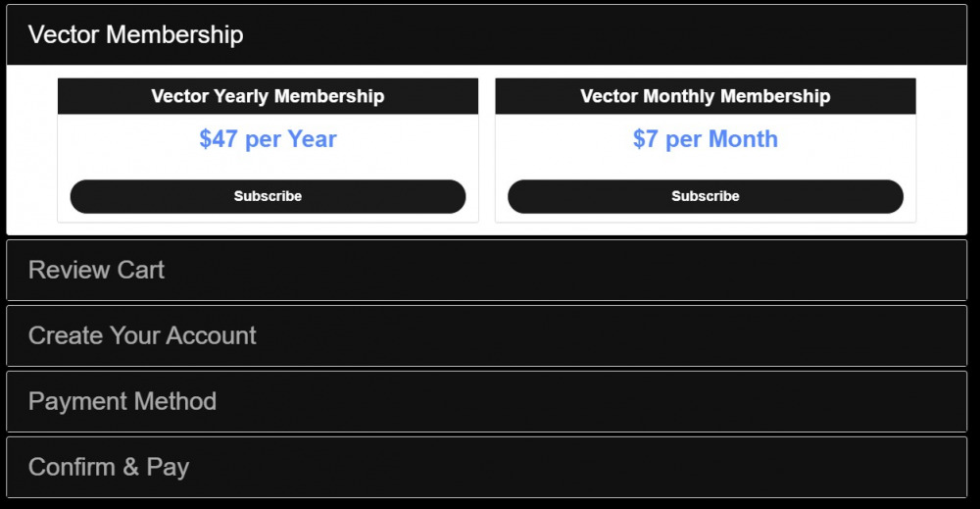This screenshot has height=509, width=980.
Task: Jump to the "Payment Method" step label
Action: 122,401
